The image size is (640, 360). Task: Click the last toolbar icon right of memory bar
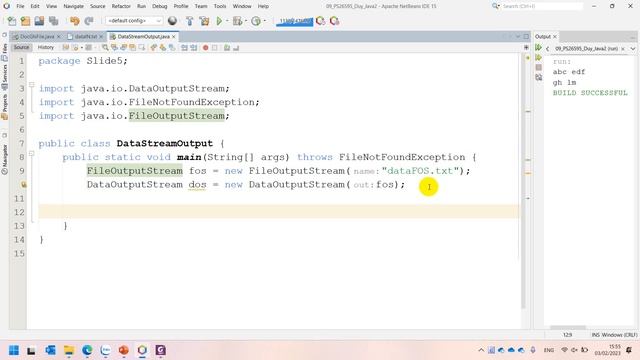pyautogui.click(x=335, y=21)
